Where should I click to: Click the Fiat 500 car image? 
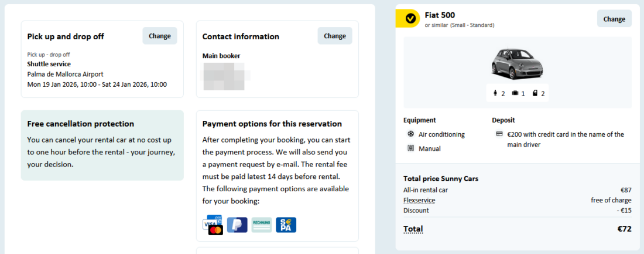(x=517, y=63)
